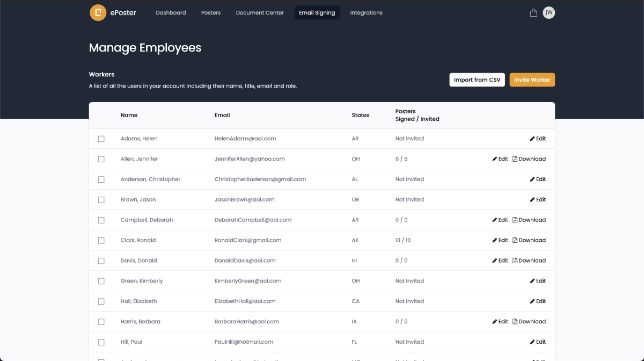Viewport: 644px width, 361px height.
Task: Click the Download icon for Allen, Jennifer
Action: 516,158
